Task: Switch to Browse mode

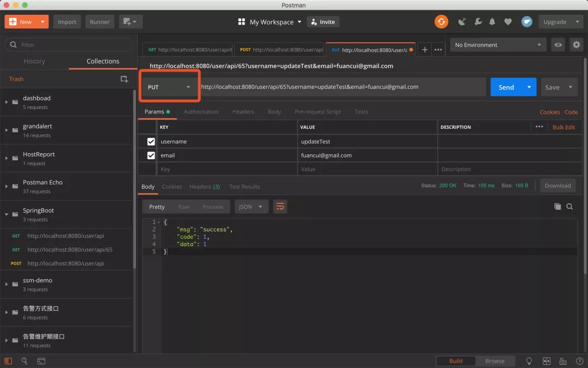Action: [494, 361]
